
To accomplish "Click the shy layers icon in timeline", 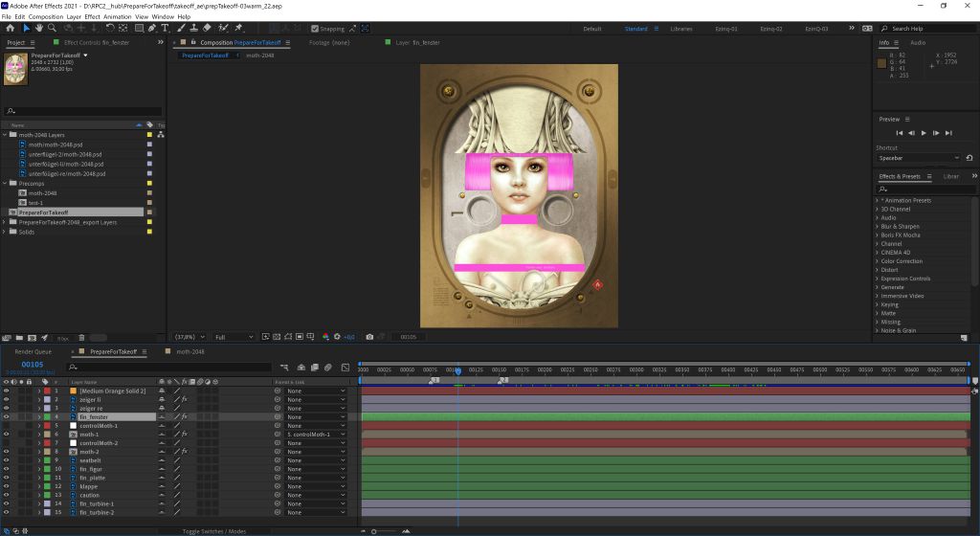I will (x=301, y=368).
